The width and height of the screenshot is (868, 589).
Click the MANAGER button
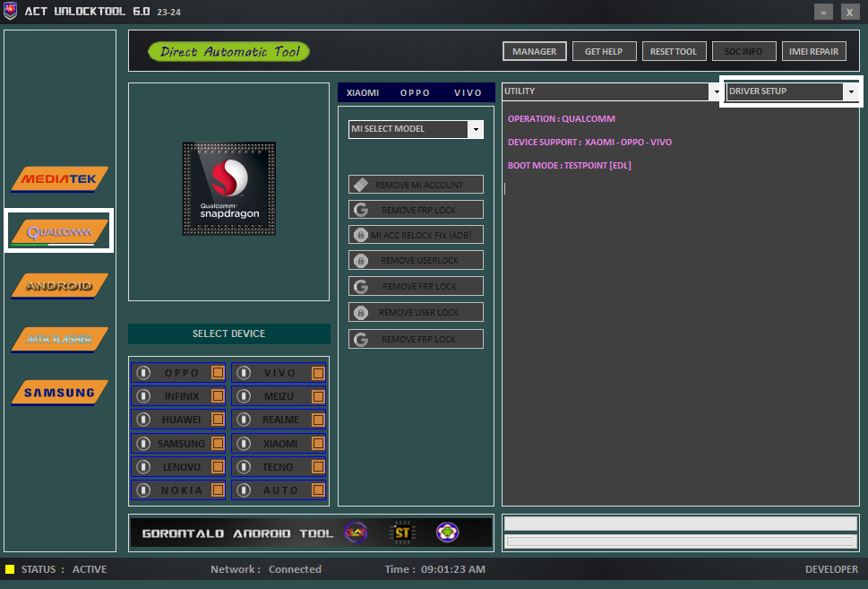tap(534, 51)
